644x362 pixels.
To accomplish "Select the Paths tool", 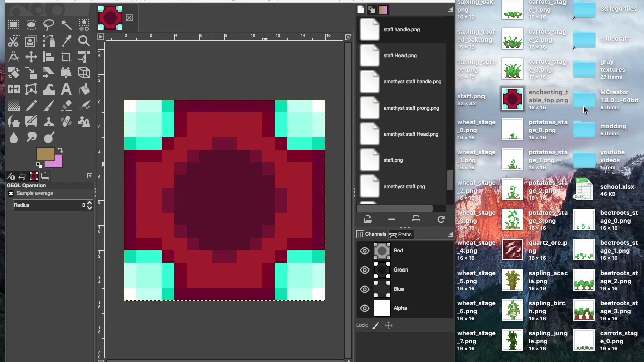I will (49, 41).
